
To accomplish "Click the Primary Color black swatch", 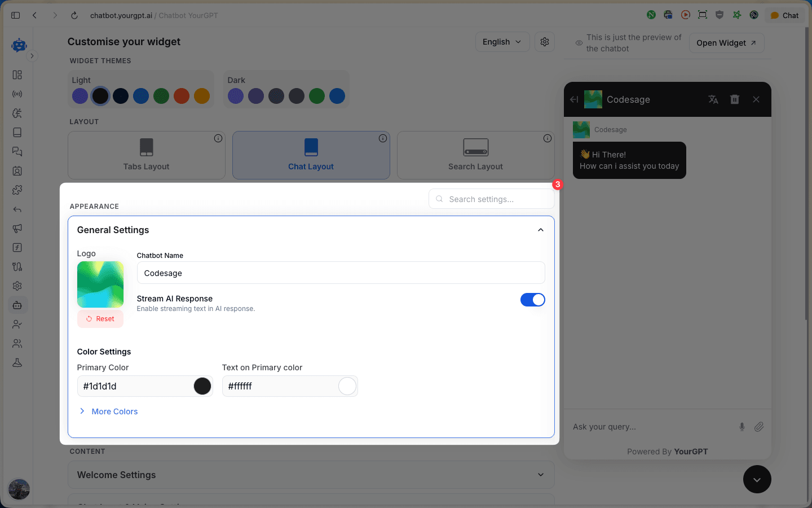I will coord(202,386).
